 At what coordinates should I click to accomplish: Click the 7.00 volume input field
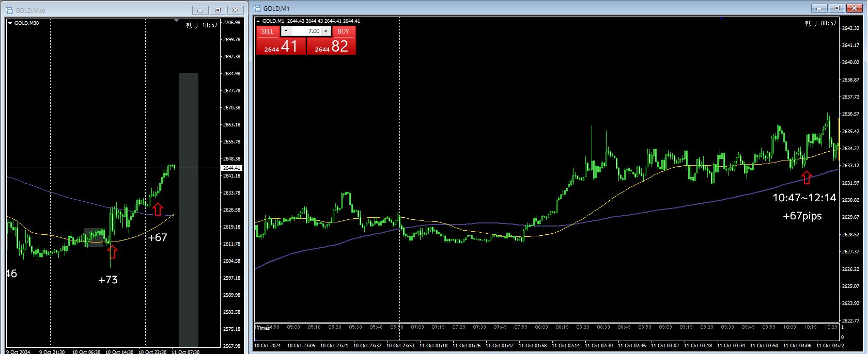(306, 31)
